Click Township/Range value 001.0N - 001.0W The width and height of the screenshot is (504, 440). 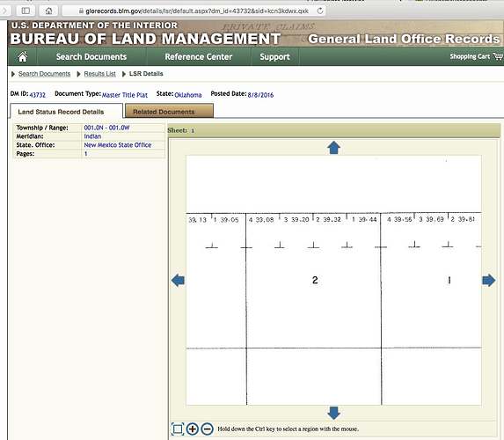coord(106,128)
